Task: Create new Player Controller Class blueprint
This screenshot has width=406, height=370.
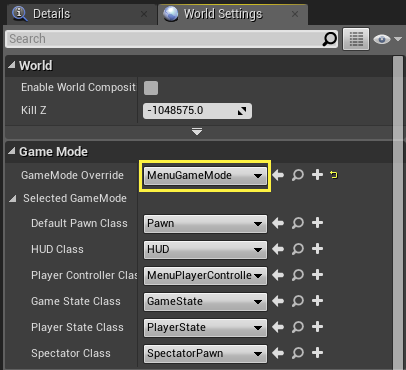Action: [317, 275]
